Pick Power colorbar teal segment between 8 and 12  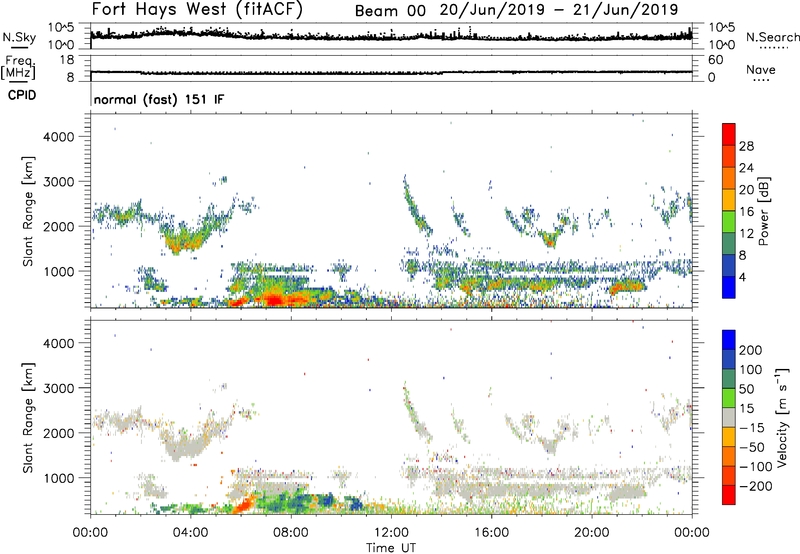[x=729, y=244]
